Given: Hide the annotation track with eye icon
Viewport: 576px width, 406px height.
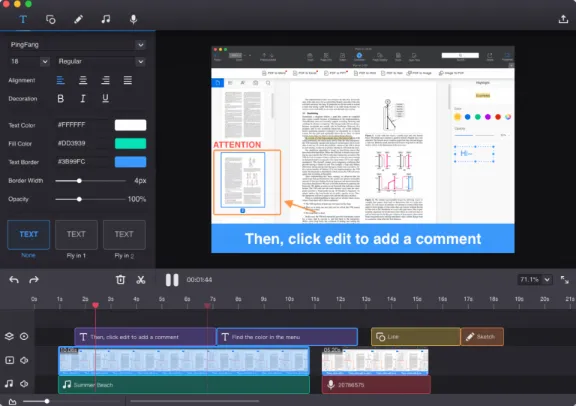Looking at the screenshot, I should (24, 337).
